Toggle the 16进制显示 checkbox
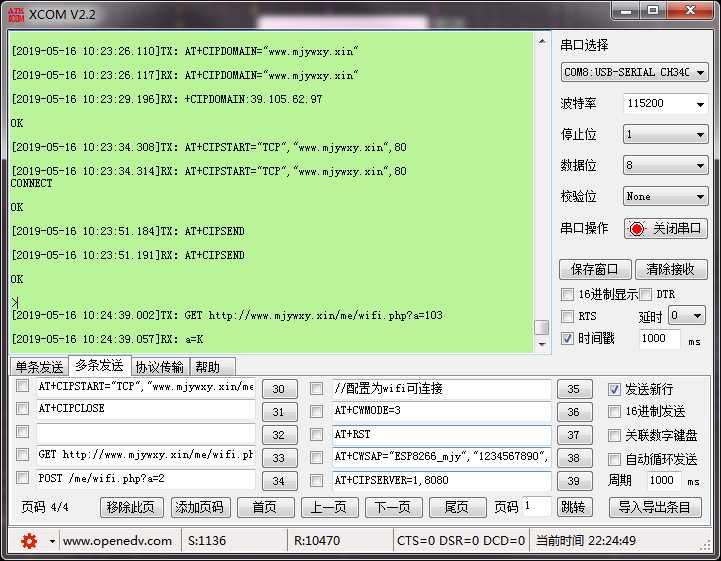Viewport: 721px width, 561px height. click(567, 294)
